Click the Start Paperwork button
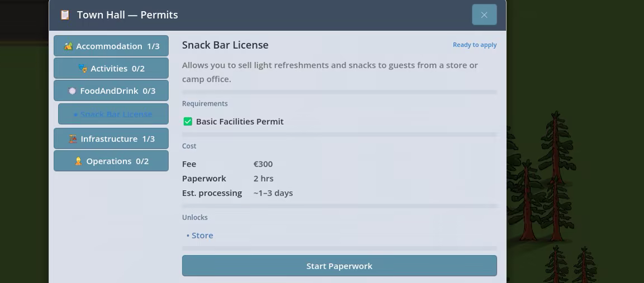The height and width of the screenshot is (283, 644). pyautogui.click(x=339, y=266)
